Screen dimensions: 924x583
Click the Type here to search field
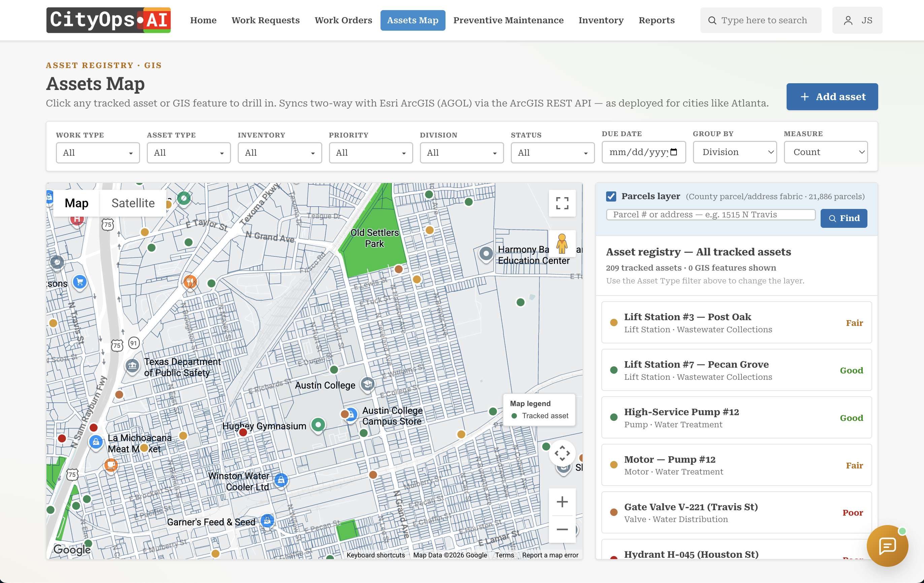point(761,20)
